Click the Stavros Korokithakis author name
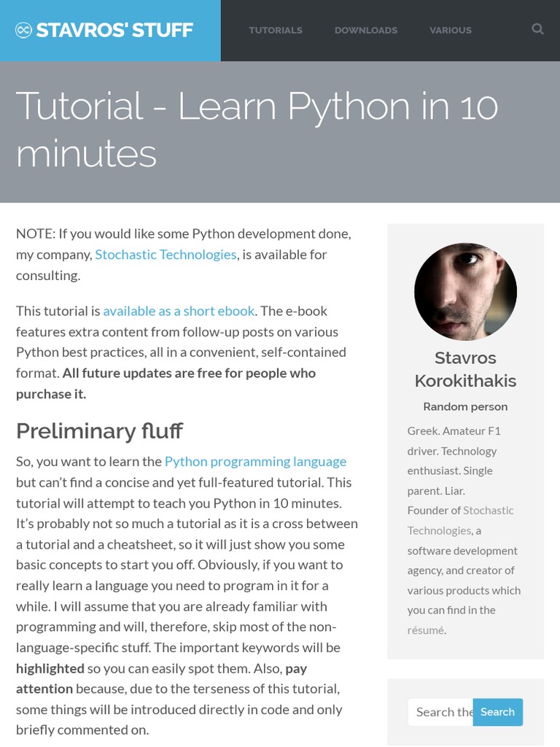Viewport: 560px width, 747px height. pyautogui.click(x=465, y=369)
